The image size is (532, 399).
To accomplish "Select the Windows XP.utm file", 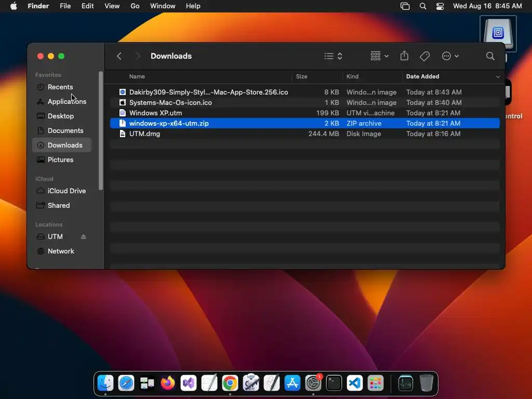I will [x=304, y=113].
